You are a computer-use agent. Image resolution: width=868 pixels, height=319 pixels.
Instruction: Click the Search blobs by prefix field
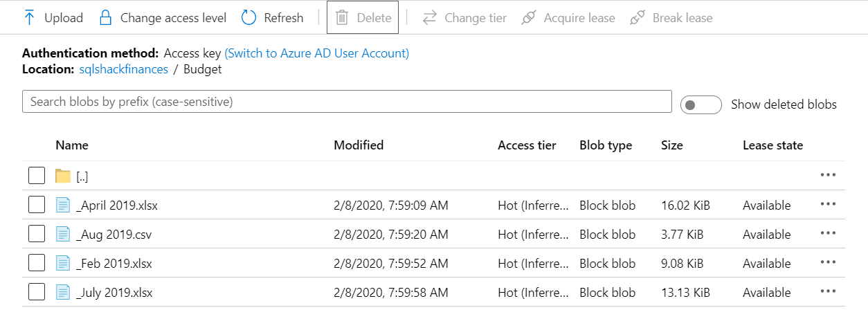tap(347, 102)
